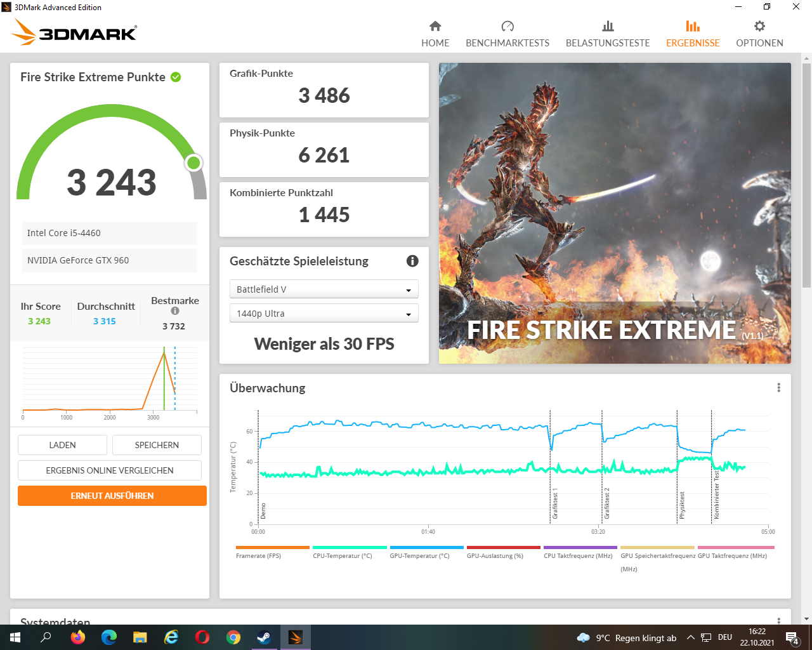
Task: Open Internet Explorer from taskbar
Action: pos(171,637)
